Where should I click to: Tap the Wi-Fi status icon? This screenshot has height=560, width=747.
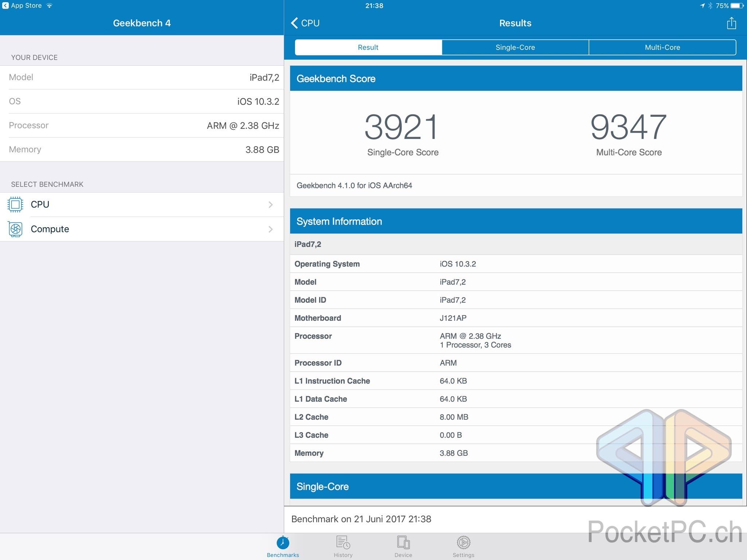[50, 5]
